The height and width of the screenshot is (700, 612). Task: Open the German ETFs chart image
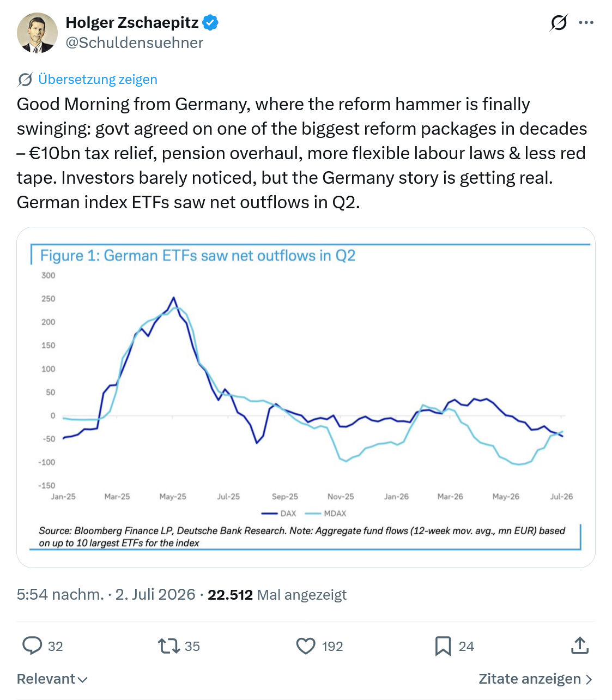(x=306, y=397)
